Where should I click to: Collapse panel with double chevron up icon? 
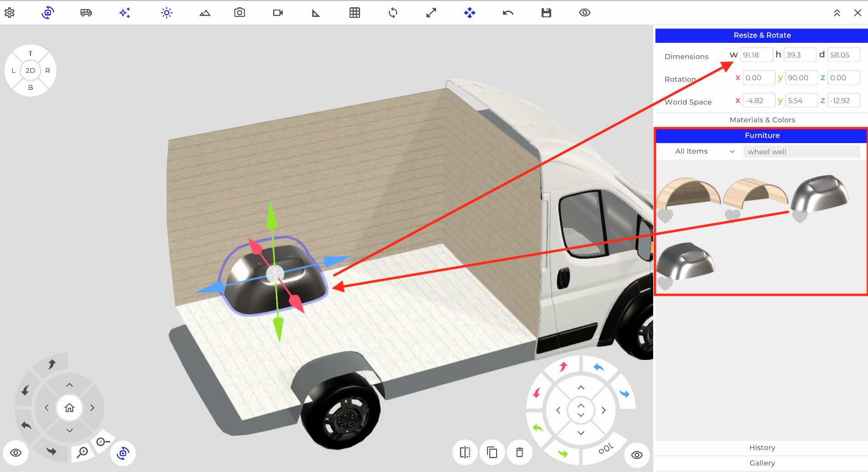(837, 13)
